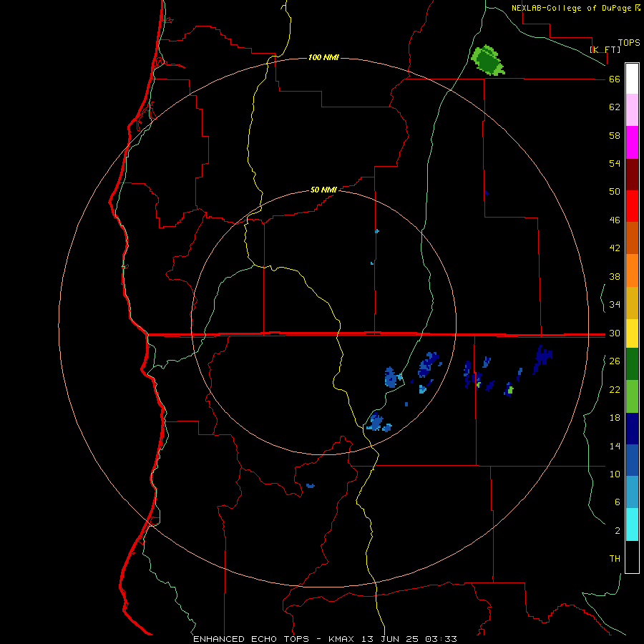Click the "KMAX" radar site identifier
Screen dimensions: 644x644
click(342, 639)
